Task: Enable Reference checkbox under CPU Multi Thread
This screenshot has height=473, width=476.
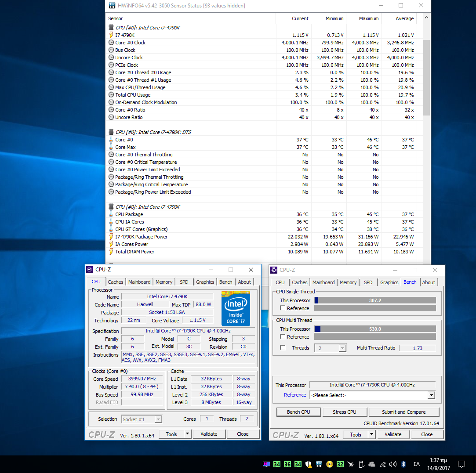Action: (x=283, y=336)
